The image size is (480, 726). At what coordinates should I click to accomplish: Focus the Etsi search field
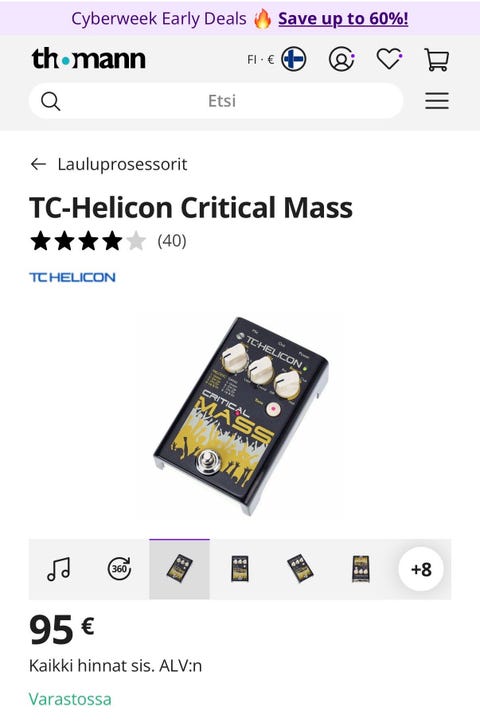click(216, 101)
